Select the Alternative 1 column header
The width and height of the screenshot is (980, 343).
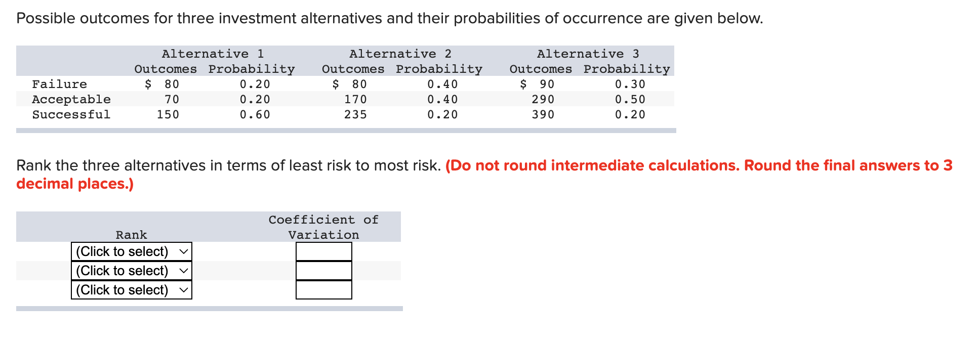click(213, 53)
